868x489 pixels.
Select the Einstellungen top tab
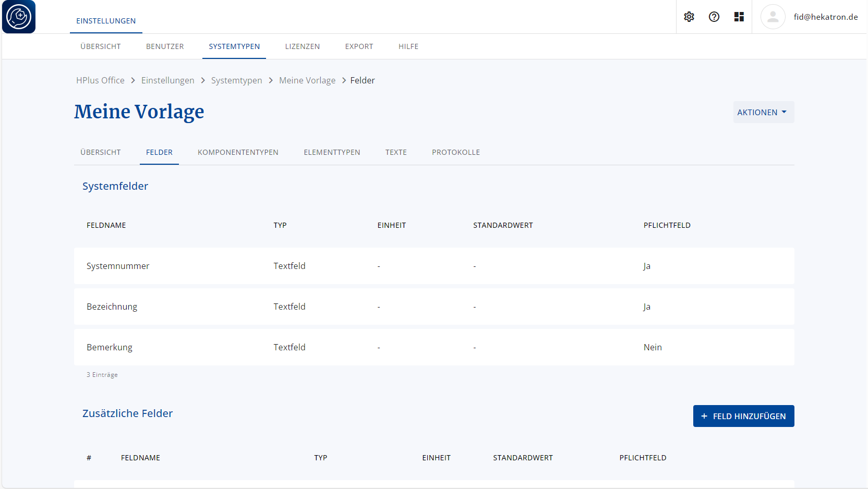tap(106, 21)
